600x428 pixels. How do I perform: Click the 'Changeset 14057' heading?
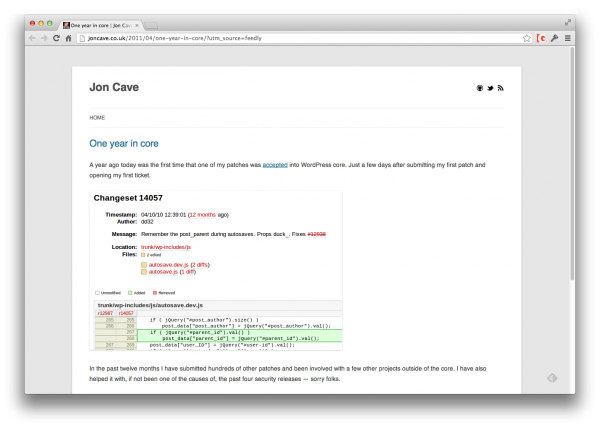(x=128, y=198)
